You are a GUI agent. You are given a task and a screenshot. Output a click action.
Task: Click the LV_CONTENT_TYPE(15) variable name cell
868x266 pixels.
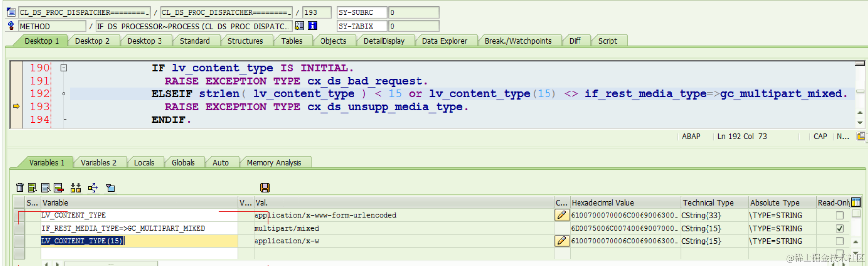[139, 241]
